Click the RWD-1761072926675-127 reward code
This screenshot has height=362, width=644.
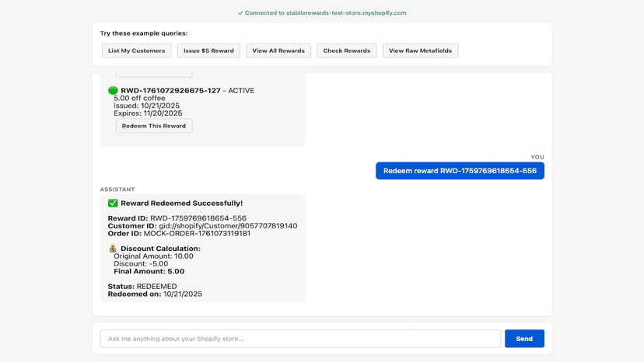(170, 90)
